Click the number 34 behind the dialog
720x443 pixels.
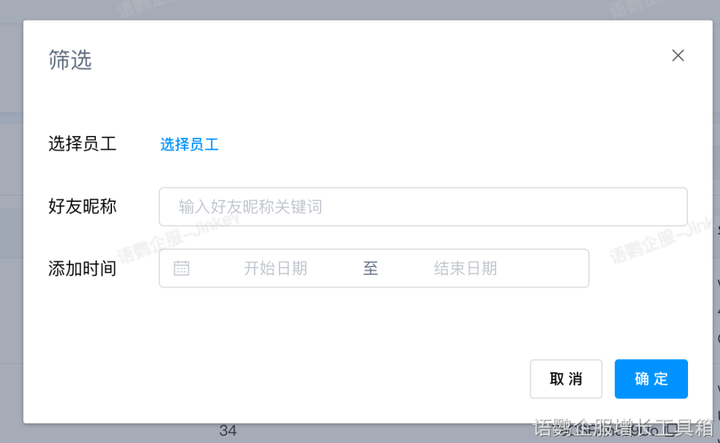(228, 431)
